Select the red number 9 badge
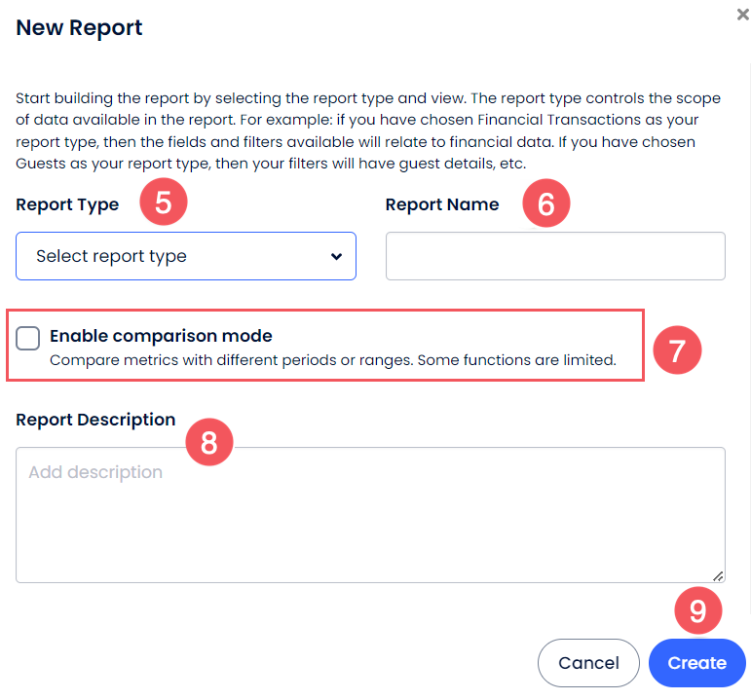 (697, 610)
